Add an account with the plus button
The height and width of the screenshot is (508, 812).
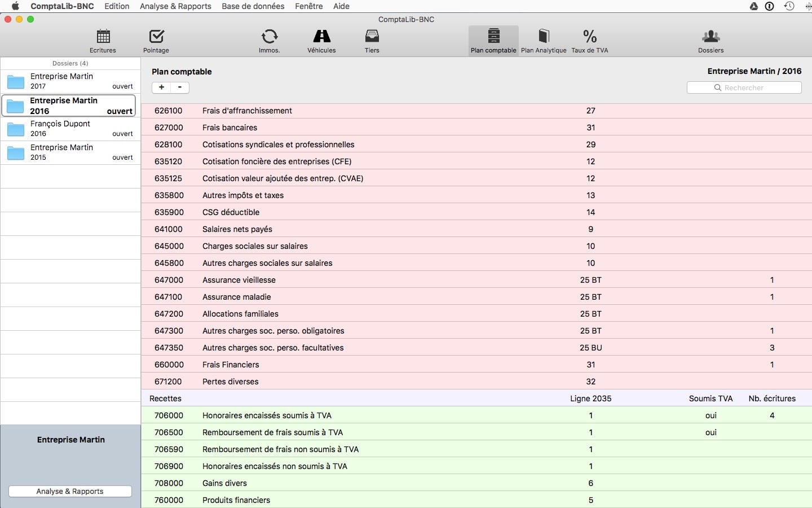[x=161, y=87]
